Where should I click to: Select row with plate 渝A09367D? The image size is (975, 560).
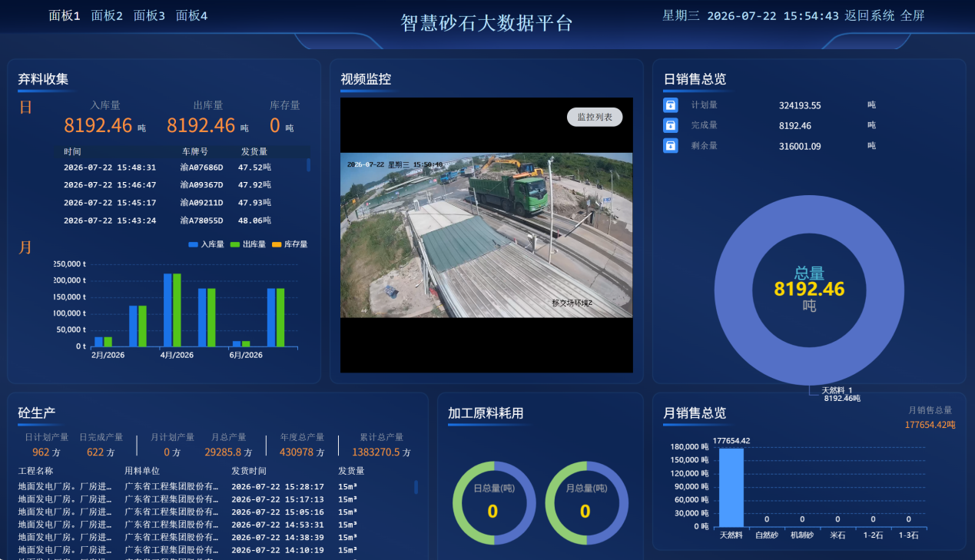point(184,185)
